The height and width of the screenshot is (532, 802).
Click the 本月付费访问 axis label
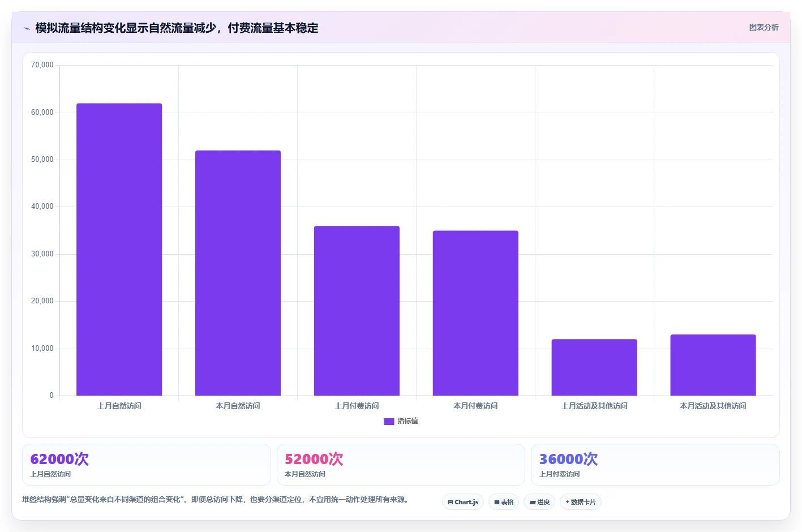(x=475, y=406)
